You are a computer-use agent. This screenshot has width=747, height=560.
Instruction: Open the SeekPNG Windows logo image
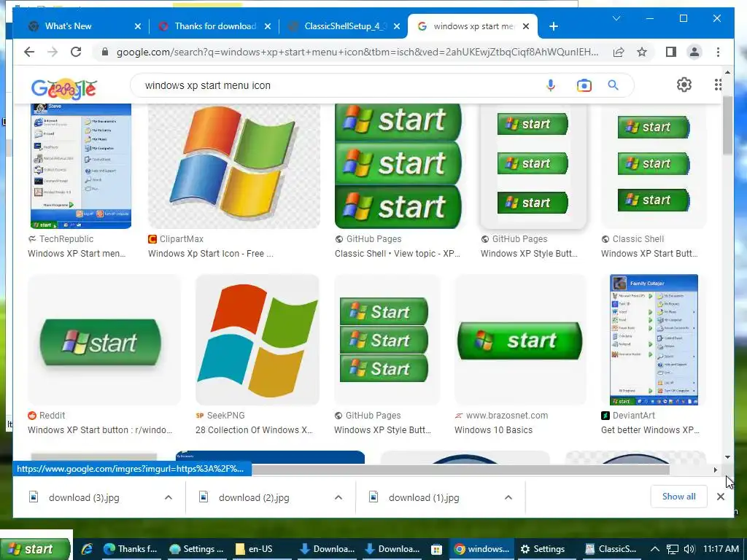(258, 340)
